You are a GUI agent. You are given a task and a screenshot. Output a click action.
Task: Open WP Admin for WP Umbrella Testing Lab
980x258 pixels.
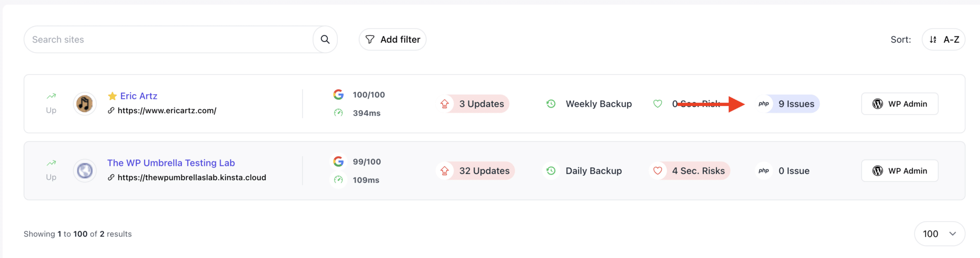(x=900, y=171)
